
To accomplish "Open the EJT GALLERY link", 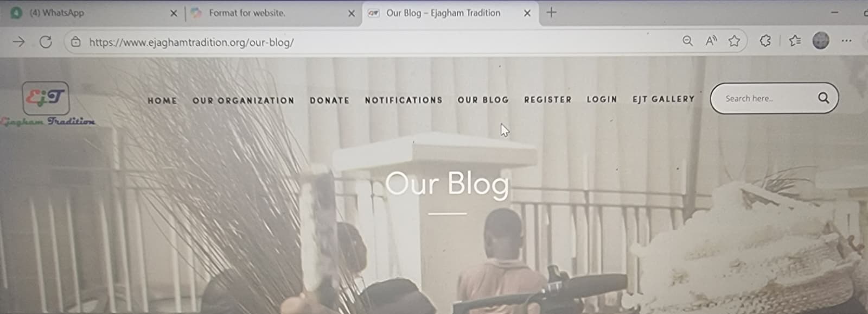I will point(663,99).
